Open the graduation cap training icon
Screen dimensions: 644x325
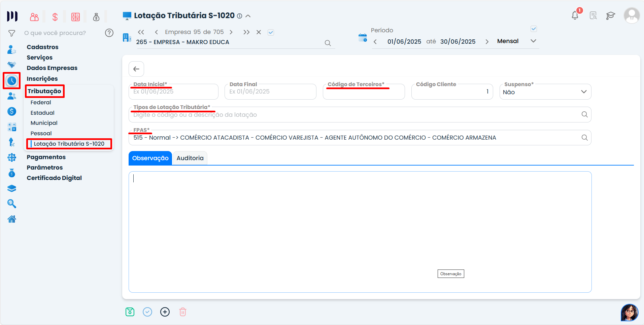pos(610,15)
